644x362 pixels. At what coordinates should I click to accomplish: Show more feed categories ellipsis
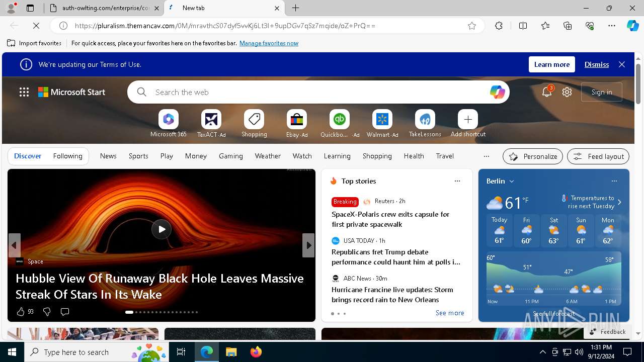pyautogui.click(x=487, y=156)
